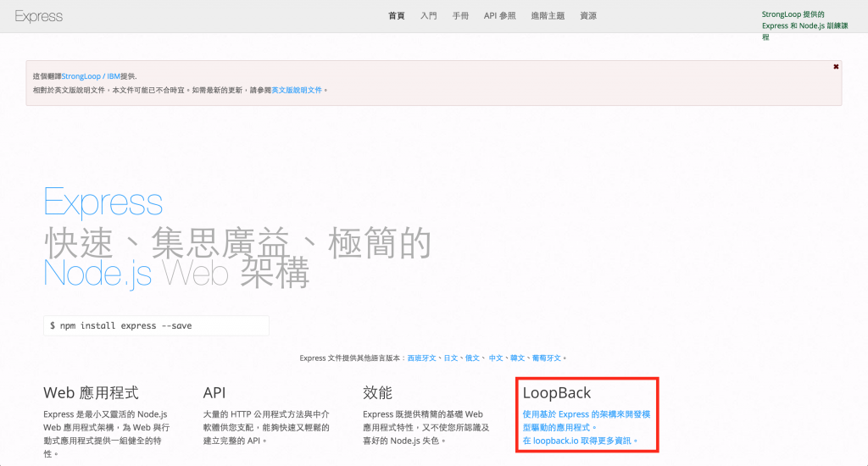Open the 手冊 nav menu
The height and width of the screenshot is (466, 868).
460,15
